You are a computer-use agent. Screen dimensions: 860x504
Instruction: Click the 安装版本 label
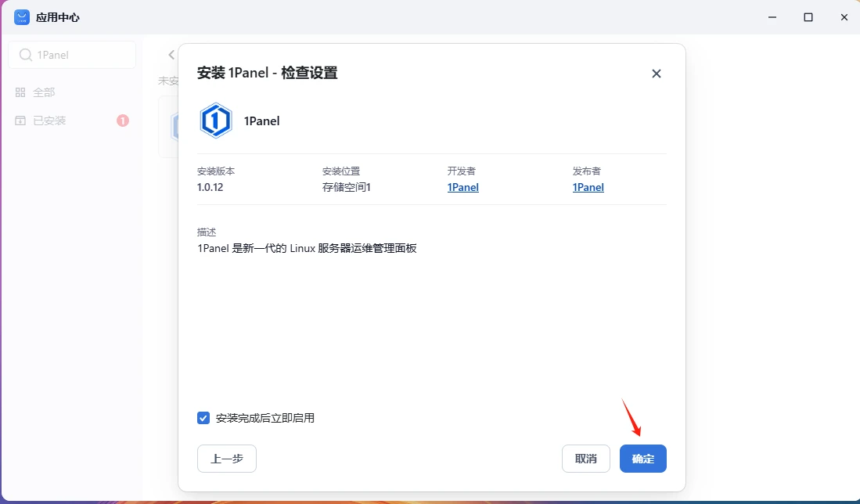point(216,171)
